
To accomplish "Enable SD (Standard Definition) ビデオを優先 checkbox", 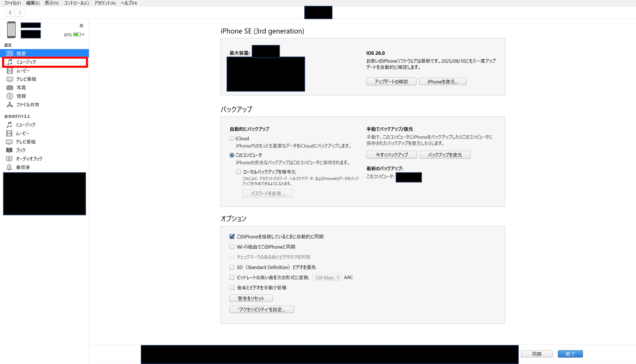I will coord(232,267).
